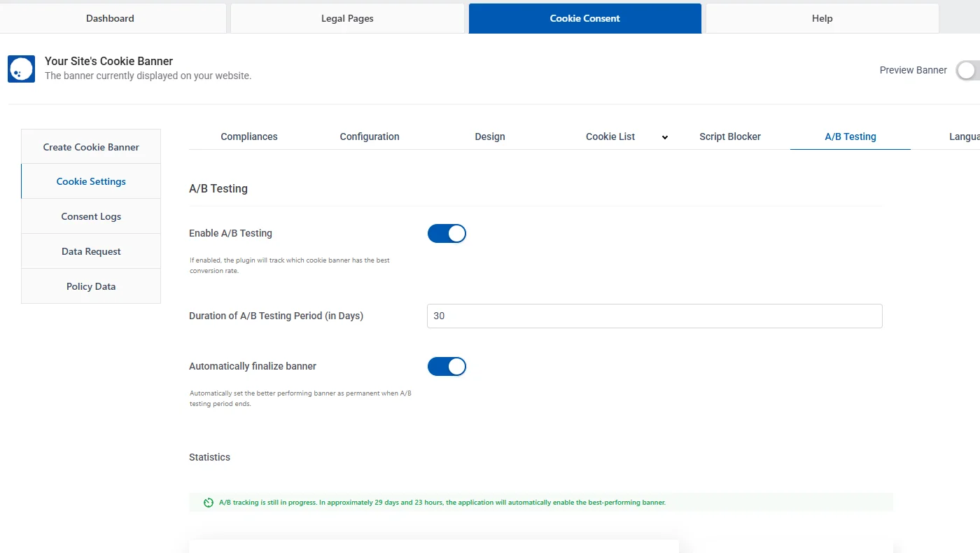Viewport: 980px width, 553px height.
Task: Select the Language tab
Action: pyautogui.click(x=965, y=136)
